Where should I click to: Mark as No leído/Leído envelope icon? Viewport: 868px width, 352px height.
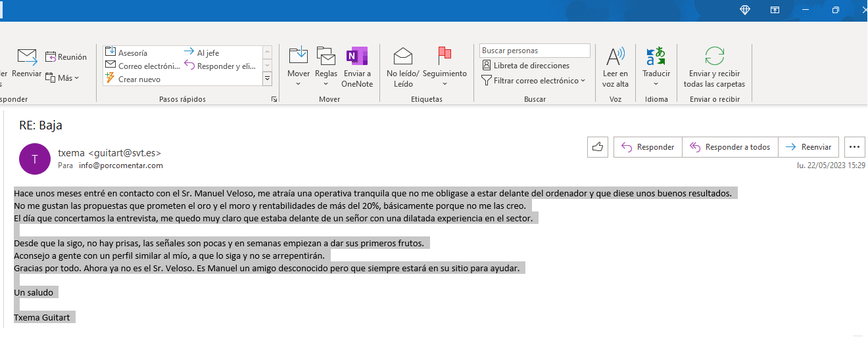pyautogui.click(x=402, y=56)
